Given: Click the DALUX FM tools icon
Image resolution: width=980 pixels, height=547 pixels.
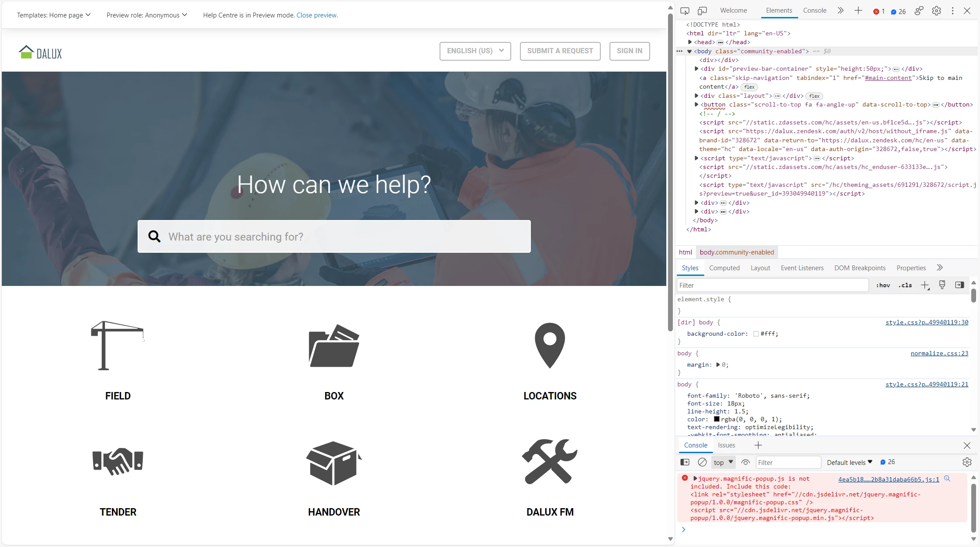Looking at the screenshot, I should coord(550,461).
